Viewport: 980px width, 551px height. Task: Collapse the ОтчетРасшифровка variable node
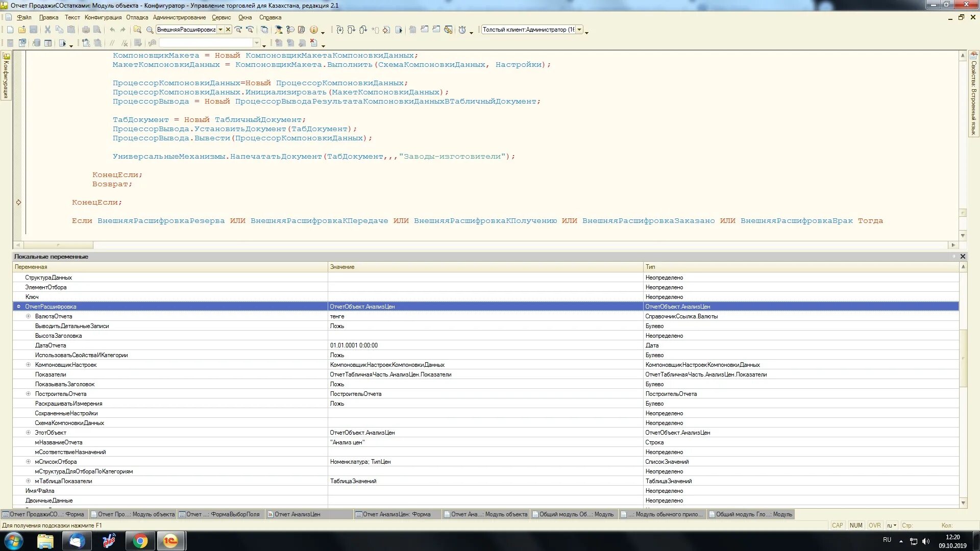[x=19, y=307]
